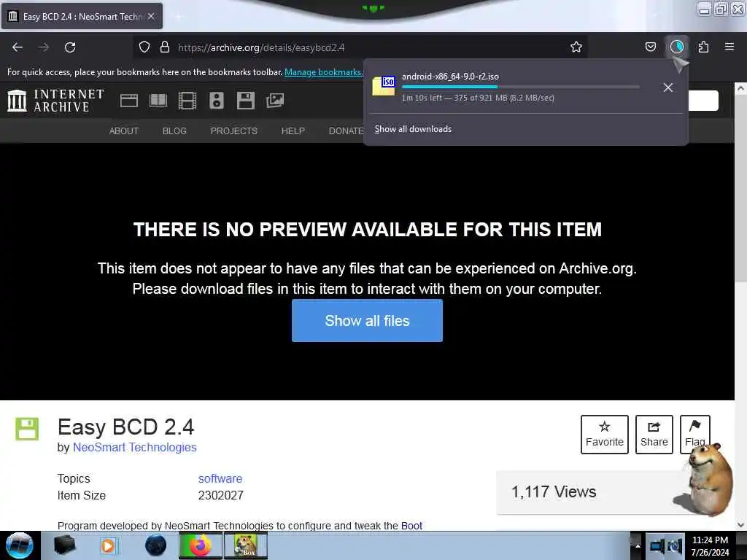Image resolution: width=747 pixels, height=560 pixels.
Task: Reload the current page
Action: point(70,47)
